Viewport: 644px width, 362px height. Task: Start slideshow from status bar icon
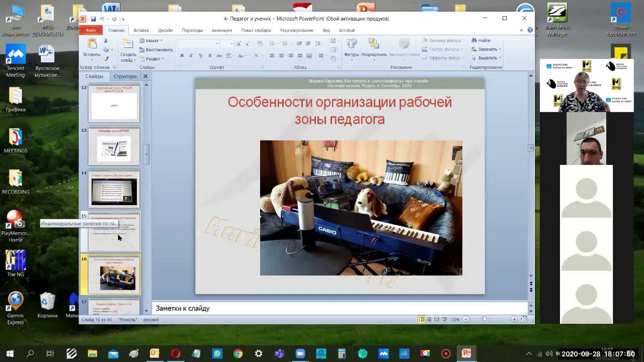tap(444, 319)
